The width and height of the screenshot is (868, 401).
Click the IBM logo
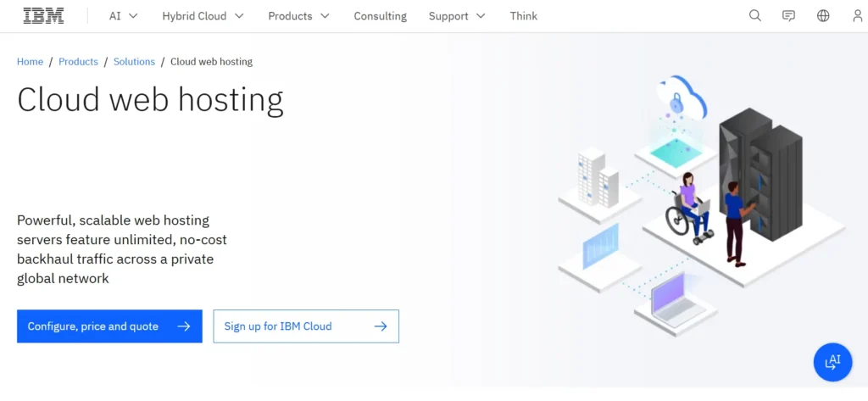coord(43,16)
